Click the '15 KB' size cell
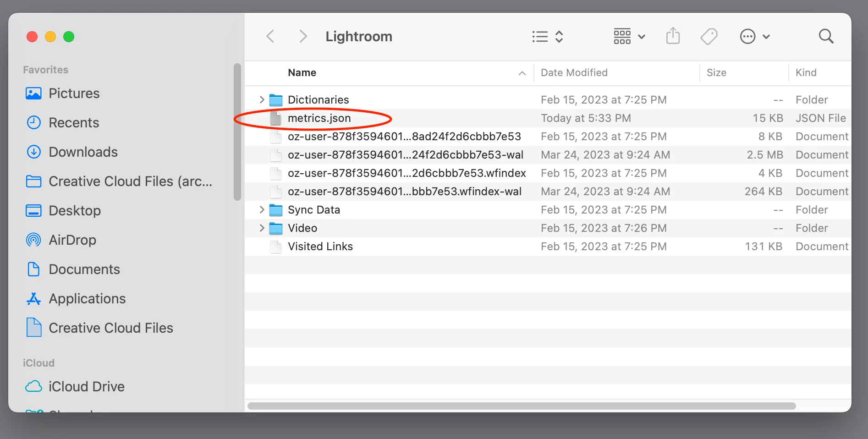Screen dimensions: 868x439 pyautogui.click(x=768, y=118)
